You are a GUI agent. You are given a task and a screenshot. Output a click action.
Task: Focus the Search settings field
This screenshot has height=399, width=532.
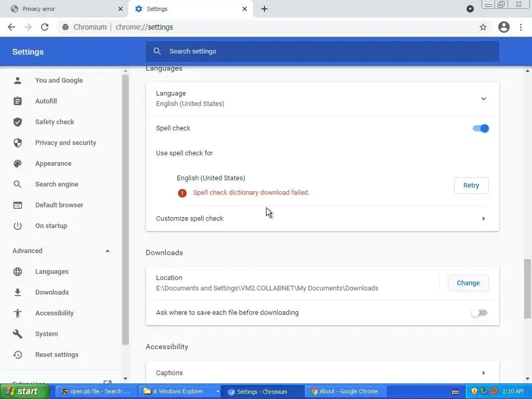pyautogui.click(x=322, y=51)
